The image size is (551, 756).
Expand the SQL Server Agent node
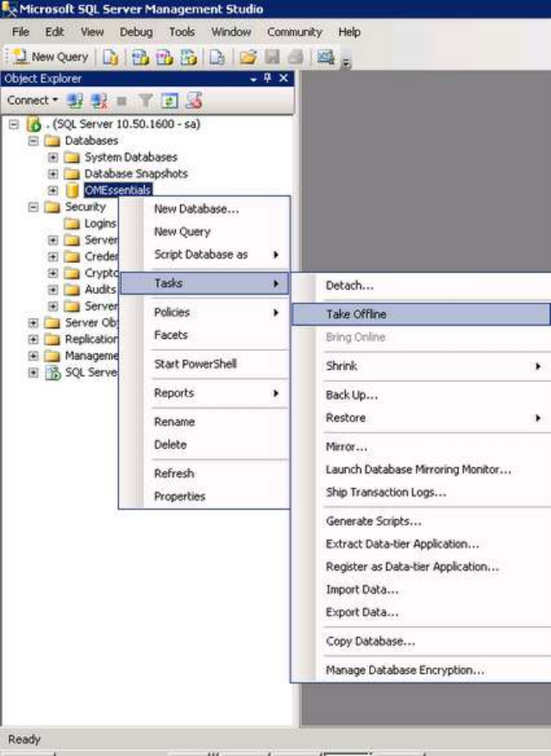[33, 372]
